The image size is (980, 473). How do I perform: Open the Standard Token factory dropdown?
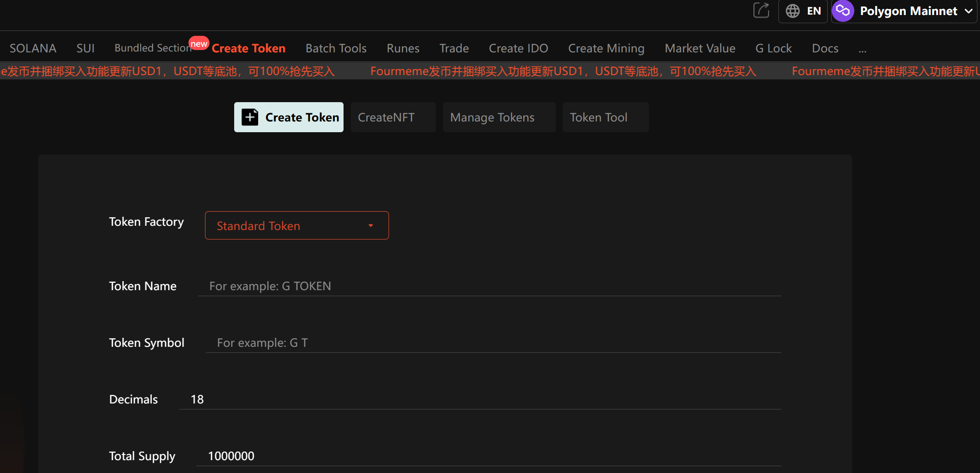tap(297, 225)
